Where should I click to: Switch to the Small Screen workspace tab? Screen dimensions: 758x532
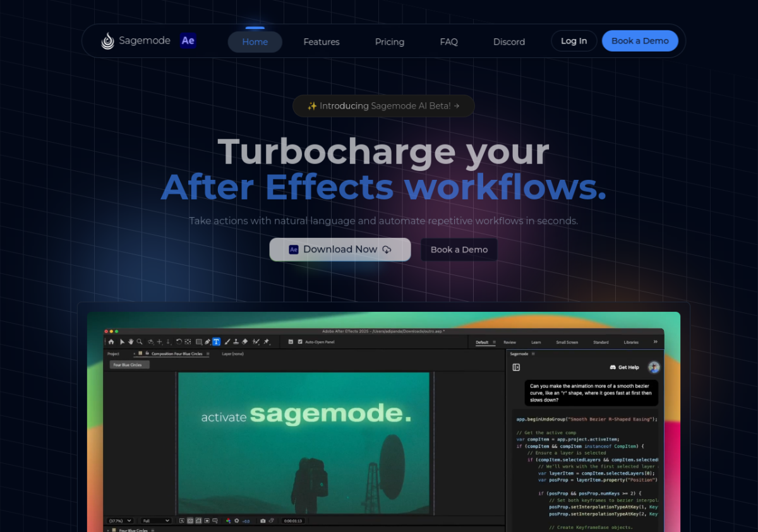click(x=567, y=342)
